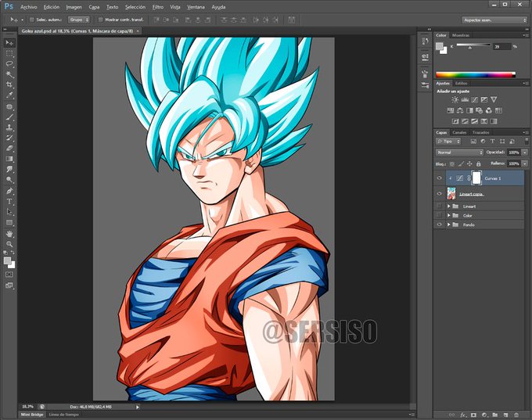Screen dimensions: 532x420
Task: Enable the Selec. autom. checkbox
Action: pyautogui.click(x=32, y=20)
